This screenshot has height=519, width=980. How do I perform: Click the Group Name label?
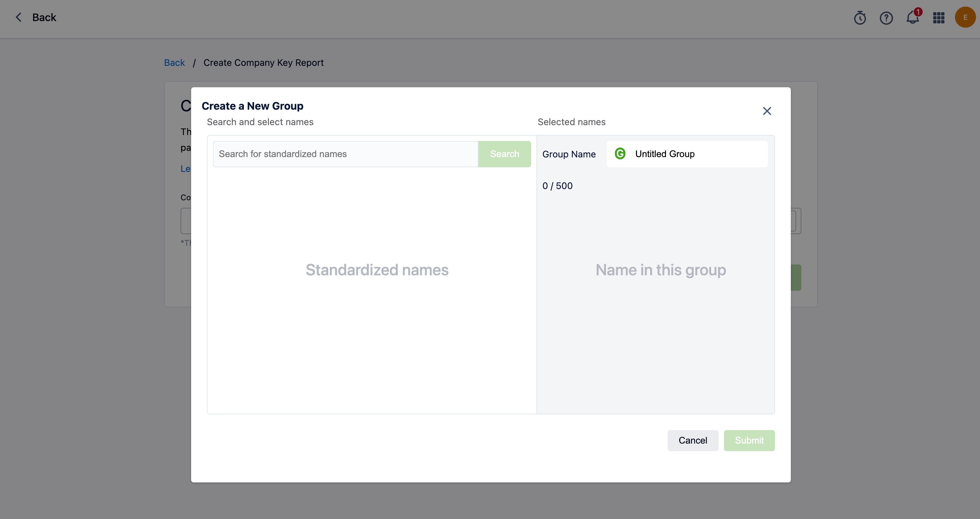point(569,154)
